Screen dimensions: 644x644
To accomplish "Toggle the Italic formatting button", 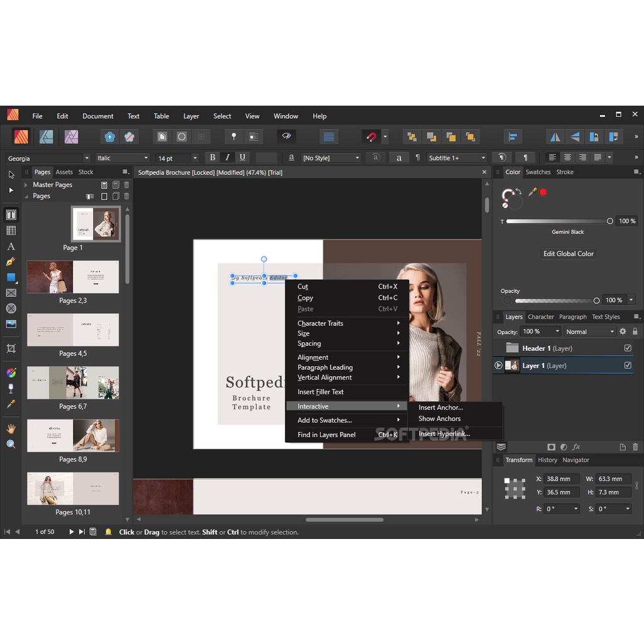I will 227,158.
